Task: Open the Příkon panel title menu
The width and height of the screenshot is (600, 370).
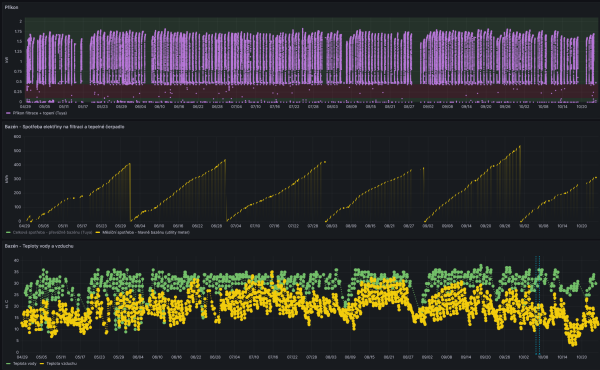Action: (x=11, y=7)
